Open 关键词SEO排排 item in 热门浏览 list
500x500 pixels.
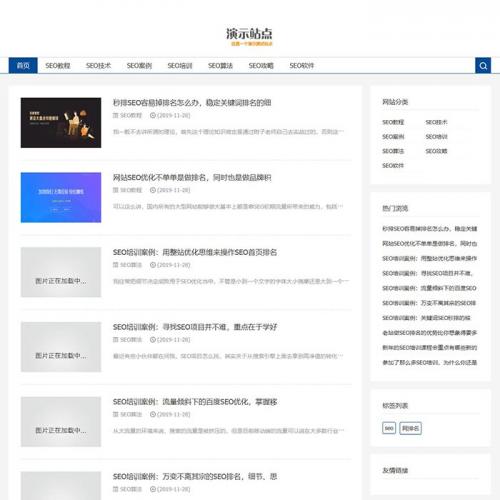[426, 318]
